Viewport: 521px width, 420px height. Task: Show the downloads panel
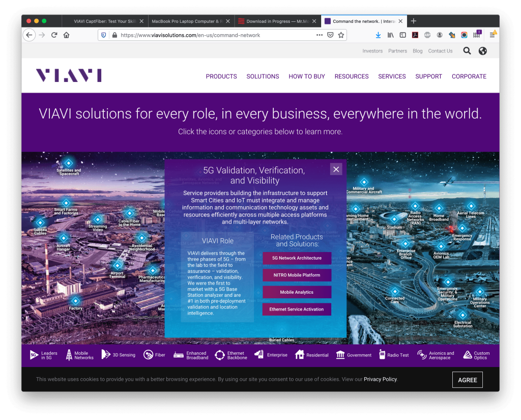point(378,35)
